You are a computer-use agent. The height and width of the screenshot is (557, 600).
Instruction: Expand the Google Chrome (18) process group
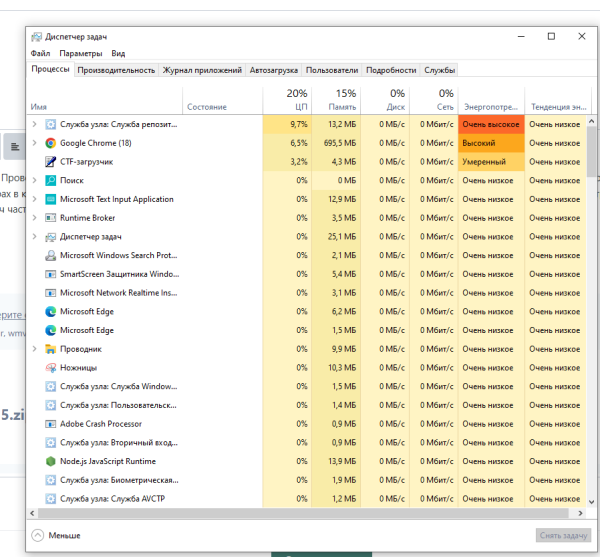point(36,143)
